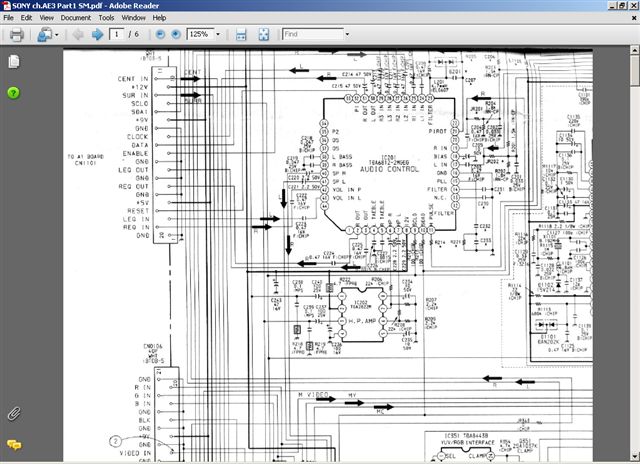The height and width of the screenshot is (464, 640).
Task: Click the zoom out minus button
Action: click(160, 35)
